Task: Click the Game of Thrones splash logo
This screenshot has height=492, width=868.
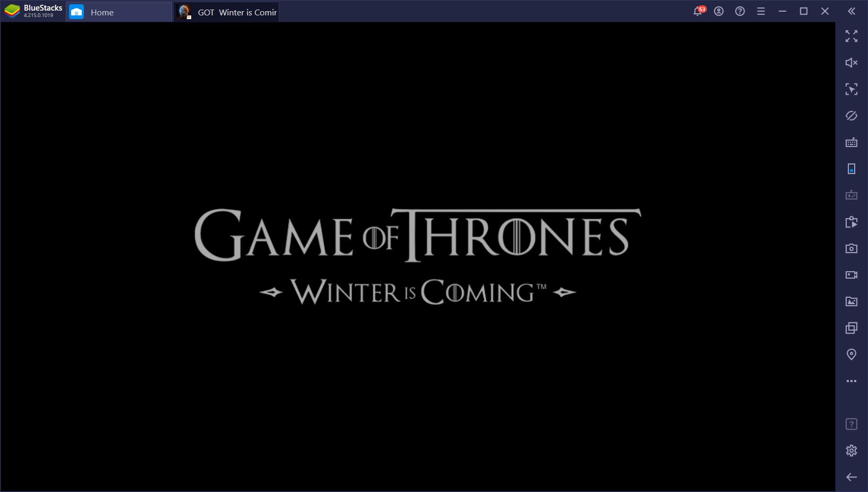Action: [418, 257]
